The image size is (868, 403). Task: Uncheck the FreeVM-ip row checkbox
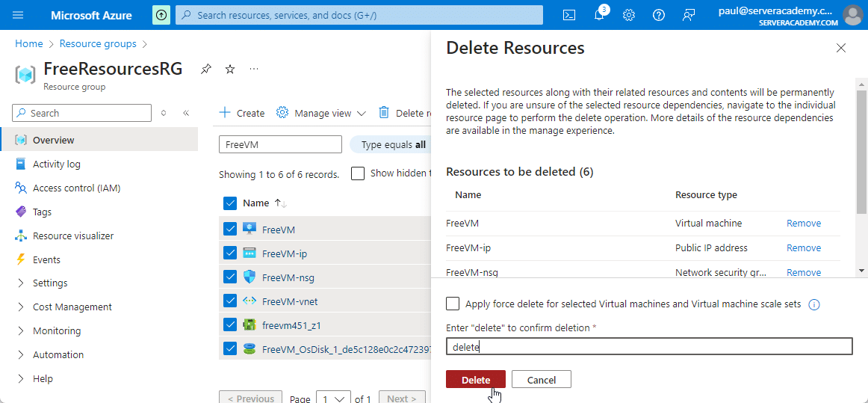coord(230,253)
